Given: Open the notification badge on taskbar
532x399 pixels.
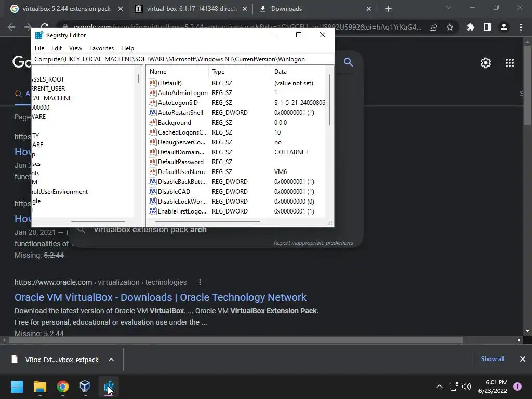Looking at the screenshot, I should tap(517, 386).
